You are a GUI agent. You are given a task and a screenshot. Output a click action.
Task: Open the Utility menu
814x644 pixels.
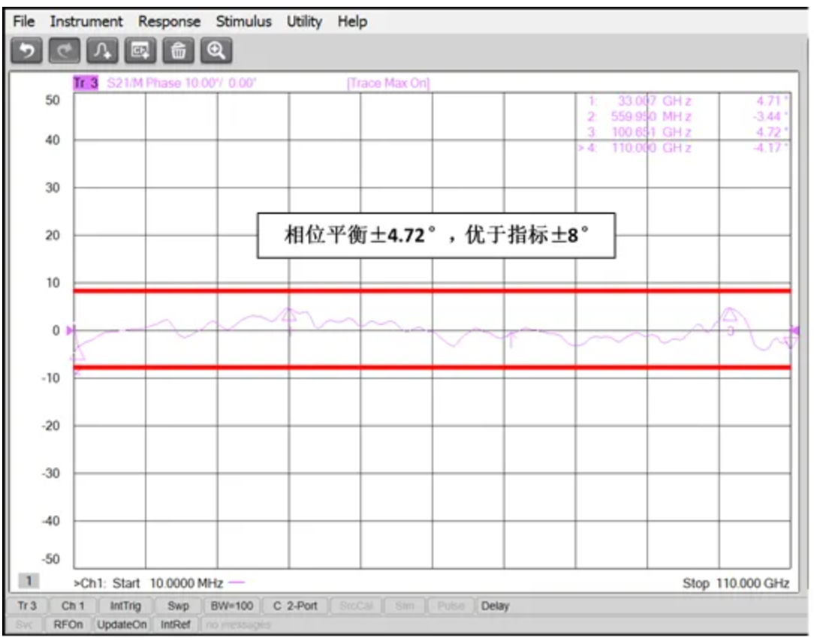pyautogui.click(x=304, y=22)
